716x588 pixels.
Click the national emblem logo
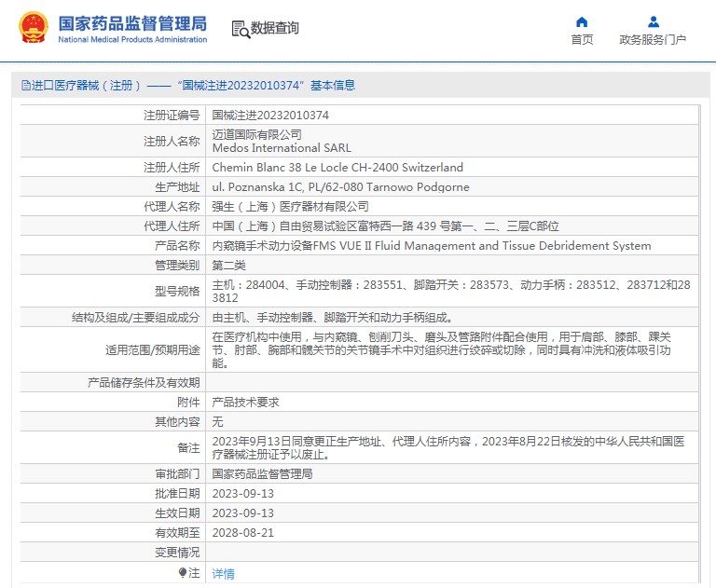(33, 27)
